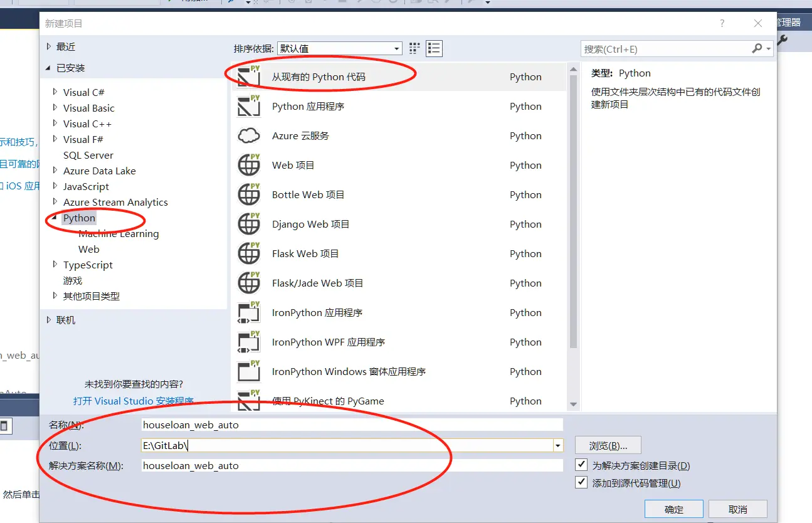Select SQL Server in the tree
812x523 pixels.
point(88,155)
